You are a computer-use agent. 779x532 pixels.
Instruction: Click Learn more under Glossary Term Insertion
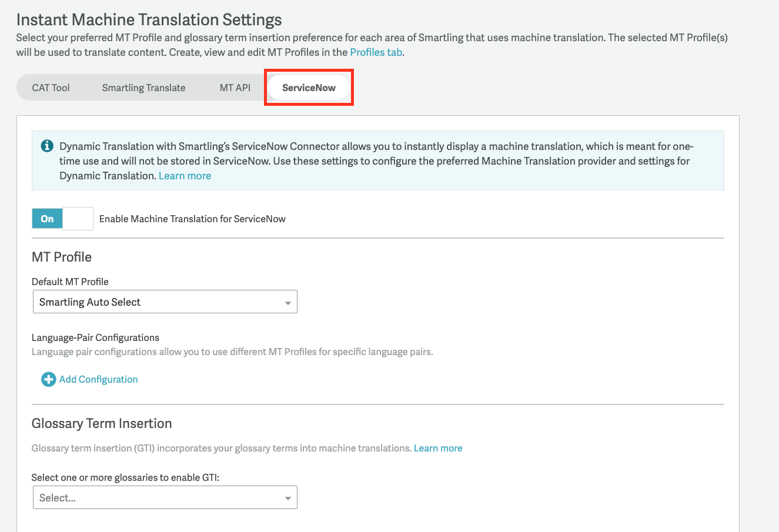[x=437, y=448]
